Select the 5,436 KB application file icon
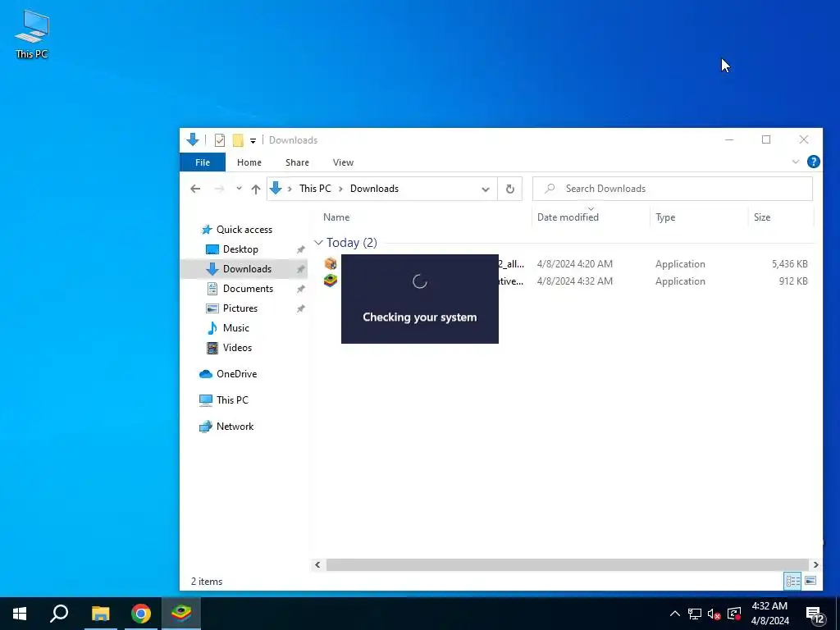The image size is (840, 630). [x=331, y=263]
